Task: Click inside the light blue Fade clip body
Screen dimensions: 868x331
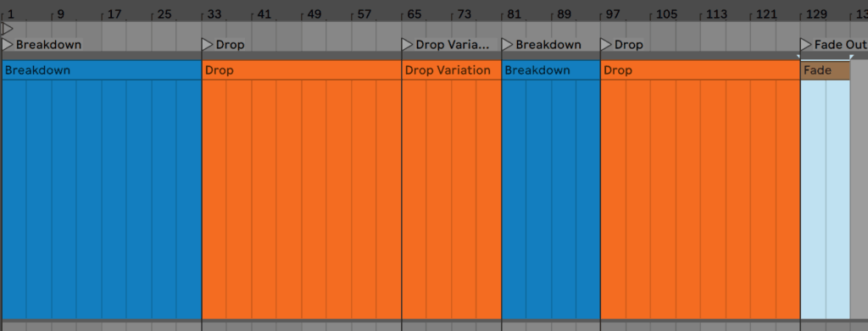Action: click(x=826, y=199)
